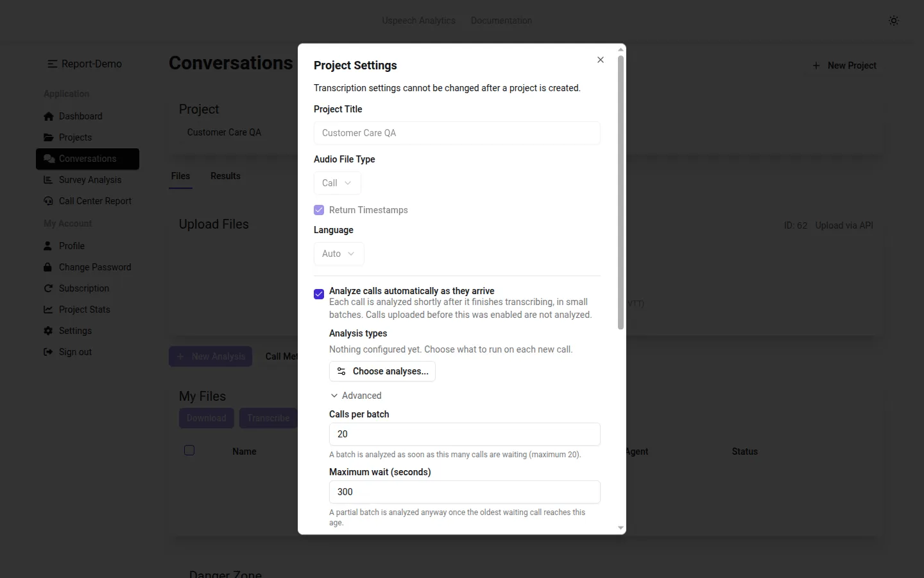Check the select-all checkbox in My Files table

tap(189, 450)
